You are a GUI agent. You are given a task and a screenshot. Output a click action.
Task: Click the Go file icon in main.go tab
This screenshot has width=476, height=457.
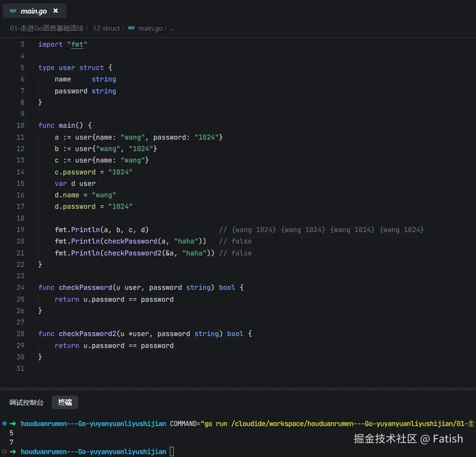click(x=13, y=11)
